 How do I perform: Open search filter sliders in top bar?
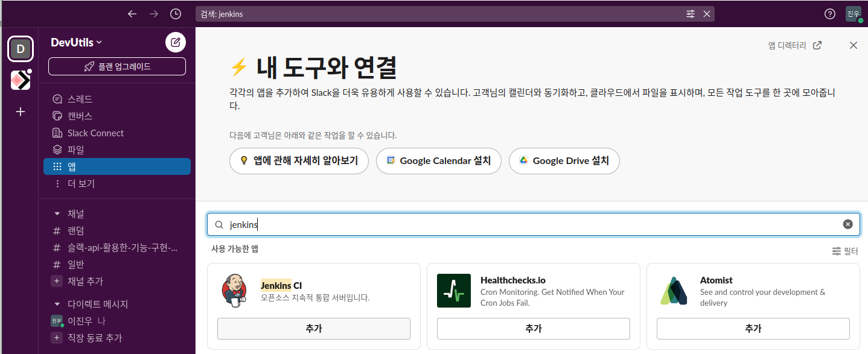point(691,14)
